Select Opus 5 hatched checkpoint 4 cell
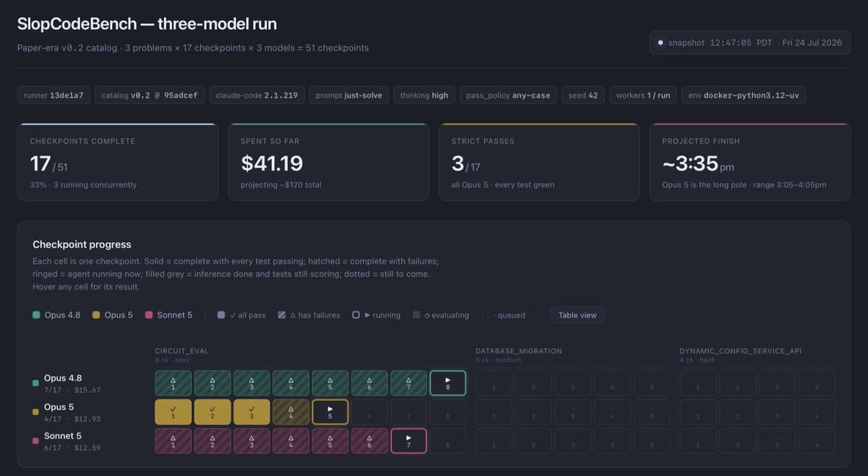Viewport: 868px width, 476px height. [291, 412]
